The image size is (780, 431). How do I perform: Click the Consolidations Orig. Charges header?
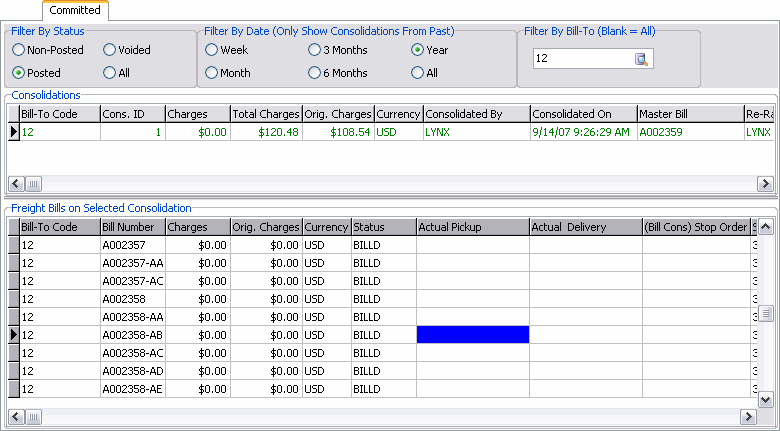[338, 114]
